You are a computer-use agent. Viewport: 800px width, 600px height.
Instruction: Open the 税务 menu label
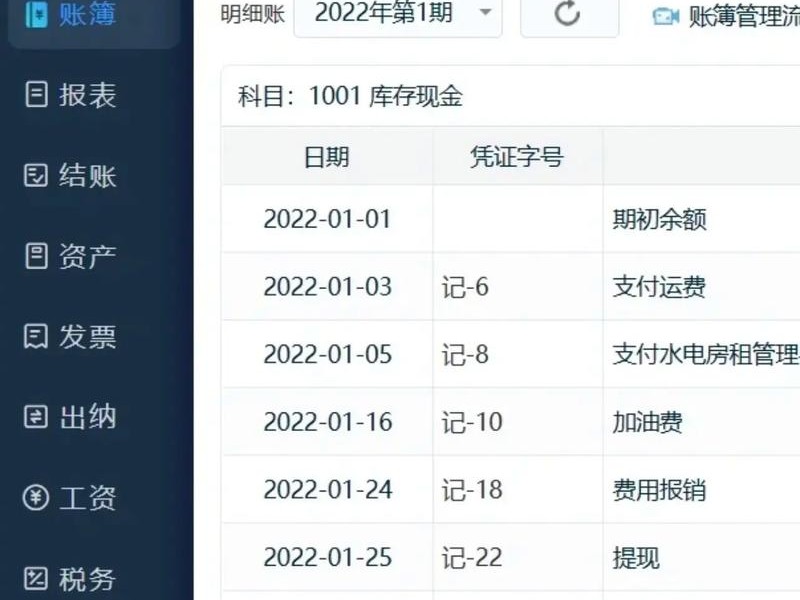click(x=87, y=579)
